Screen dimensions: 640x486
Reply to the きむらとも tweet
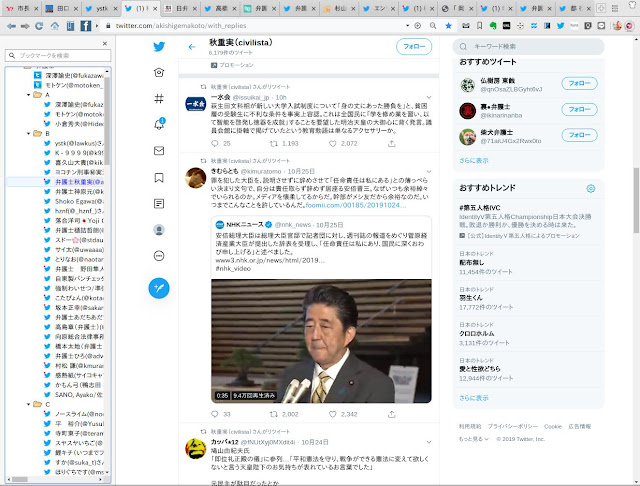click(x=215, y=414)
